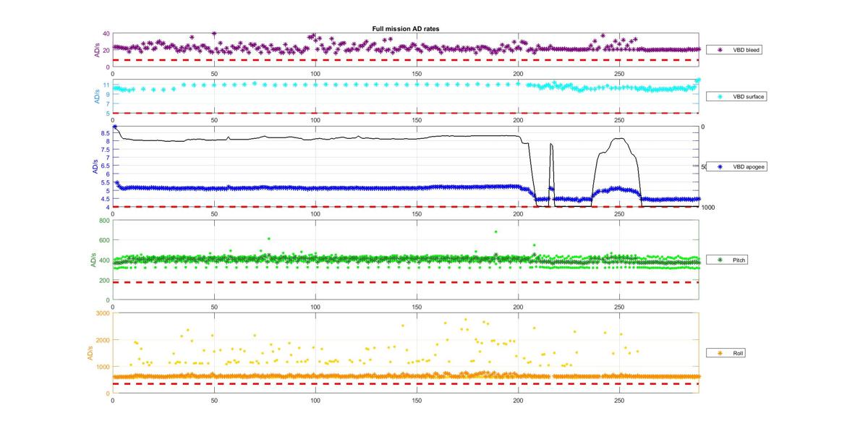This screenshot has width=868, height=442.
Task: Click the 4.5 tick label on VBD apogee axis
Action: coord(106,199)
